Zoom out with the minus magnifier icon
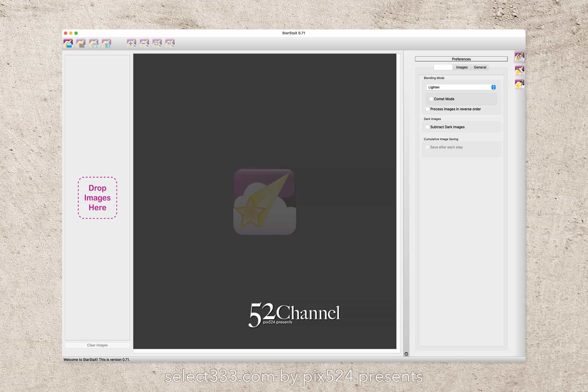This screenshot has width=588, height=392. 144,43
